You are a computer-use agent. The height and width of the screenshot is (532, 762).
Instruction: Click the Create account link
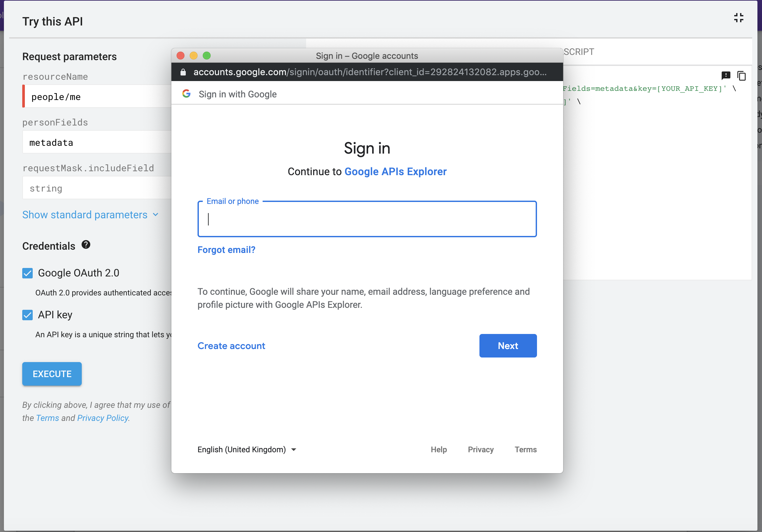[x=231, y=346]
